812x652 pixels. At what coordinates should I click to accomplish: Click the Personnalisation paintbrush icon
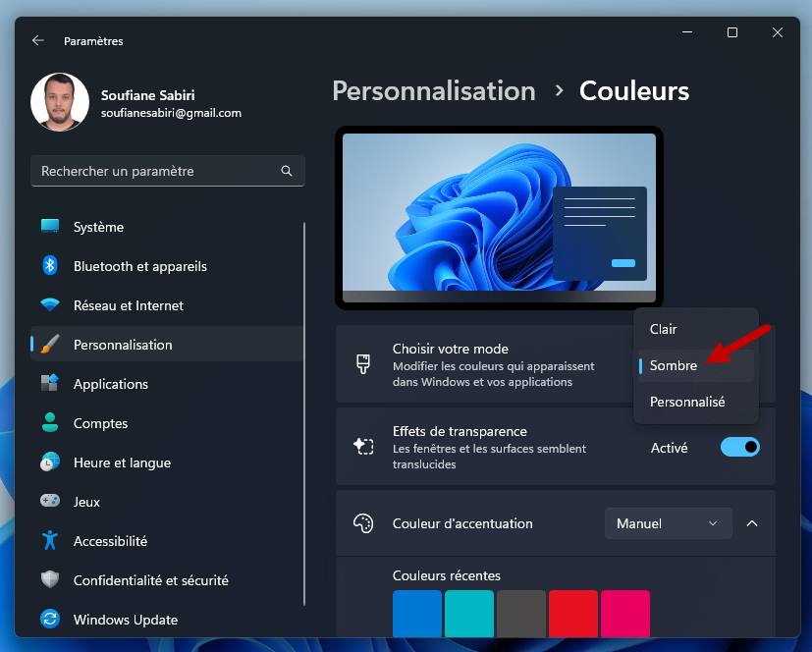click(50, 345)
